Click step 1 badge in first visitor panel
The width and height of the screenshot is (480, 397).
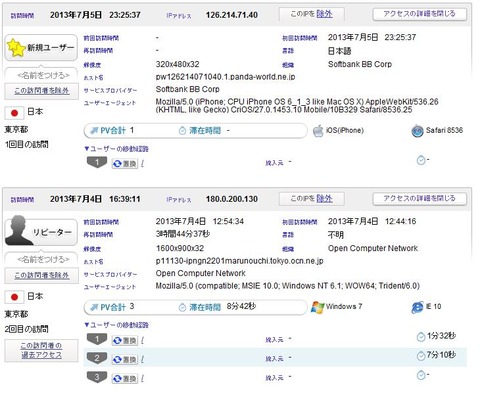click(97, 162)
